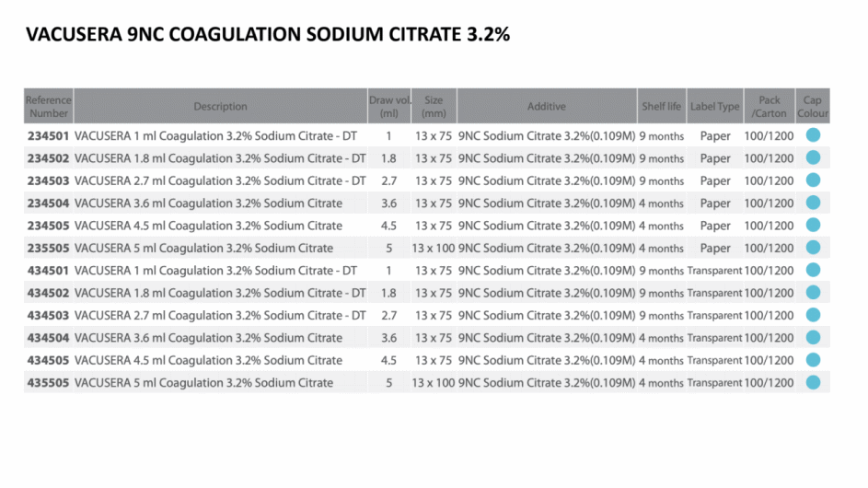Select the Description column header
This screenshot has width=868, height=488.
(x=220, y=107)
